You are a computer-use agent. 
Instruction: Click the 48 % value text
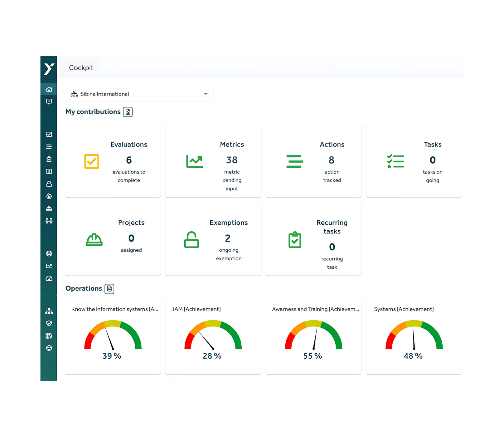coord(413,356)
